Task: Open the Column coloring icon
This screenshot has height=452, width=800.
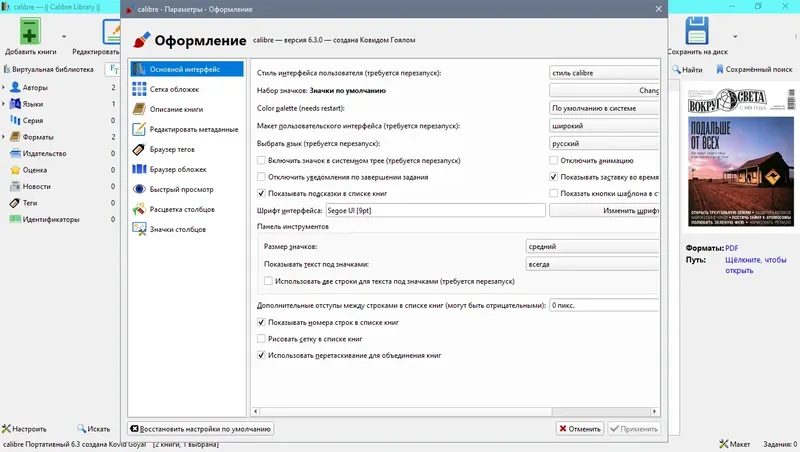Action: tap(139, 209)
